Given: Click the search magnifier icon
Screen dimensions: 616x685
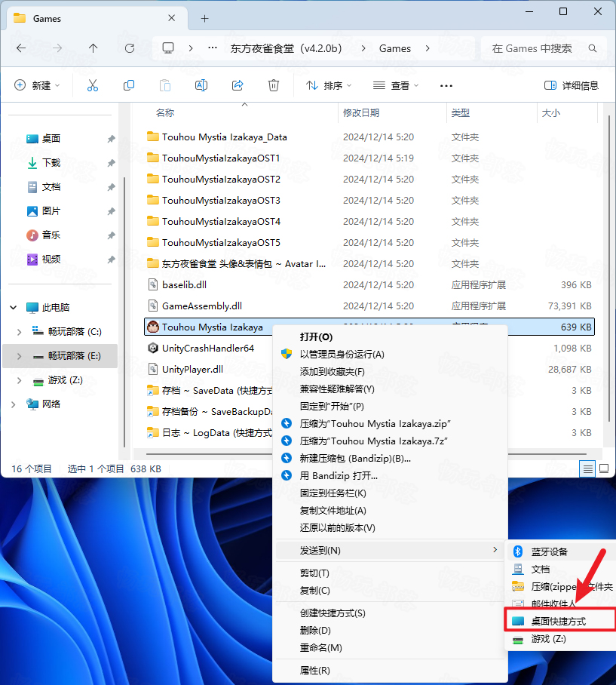Looking at the screenshot, I should click(x=593, y=48).
